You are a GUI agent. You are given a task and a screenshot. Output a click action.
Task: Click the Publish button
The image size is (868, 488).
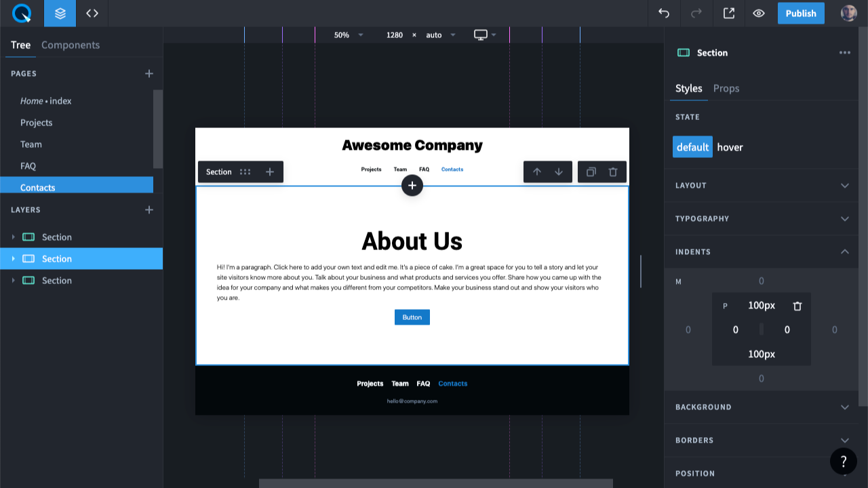click(801, 14)
